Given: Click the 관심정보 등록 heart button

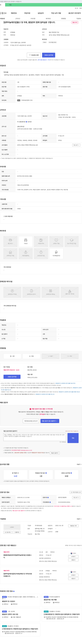Looking at the screenshot, I should 34,55.
